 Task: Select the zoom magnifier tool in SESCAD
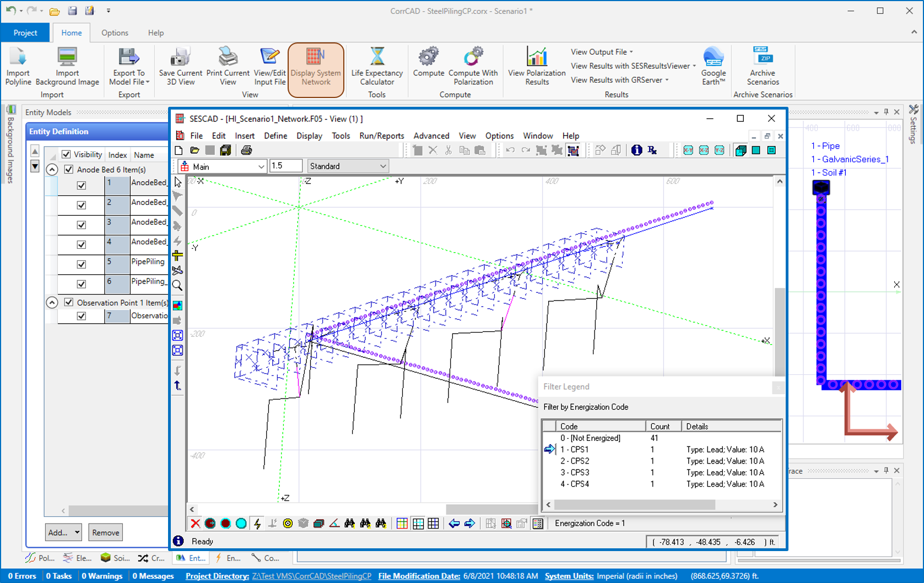[x=177, y=285]
